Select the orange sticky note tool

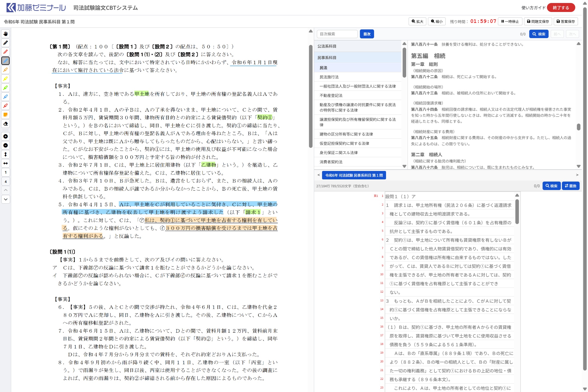[5, 115]
